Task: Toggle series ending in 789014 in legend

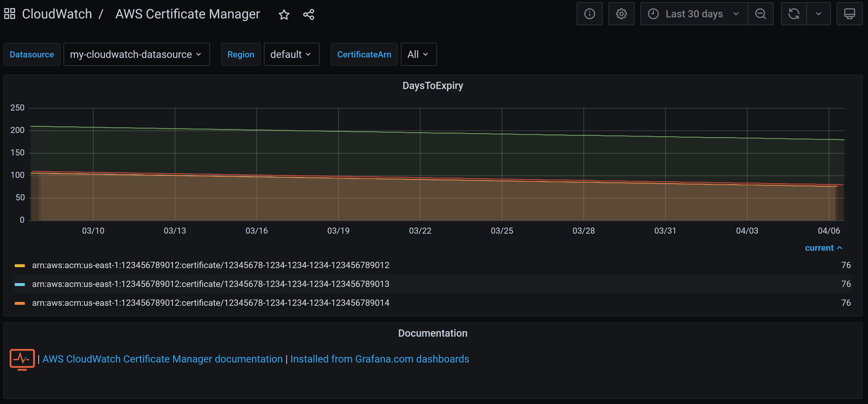Action: 210,303
